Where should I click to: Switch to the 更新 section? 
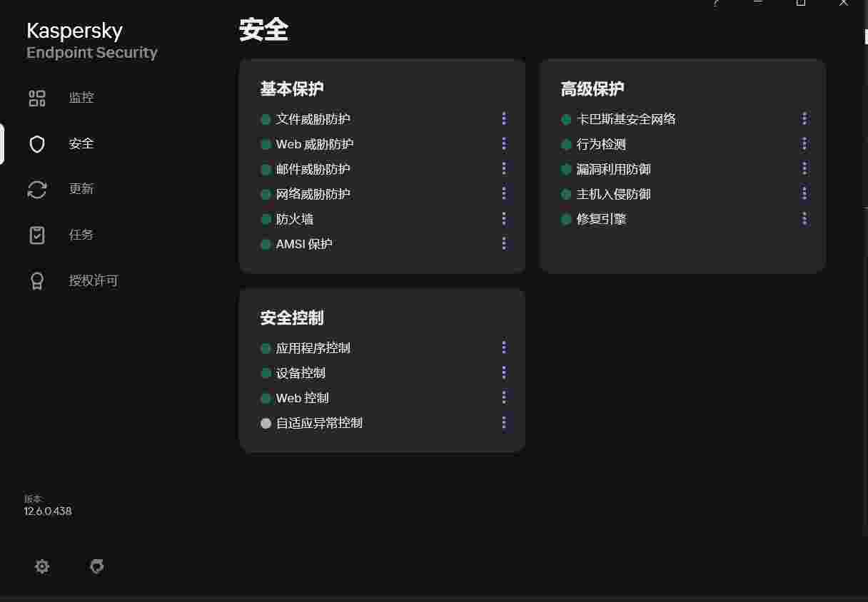tap(81, 189)
